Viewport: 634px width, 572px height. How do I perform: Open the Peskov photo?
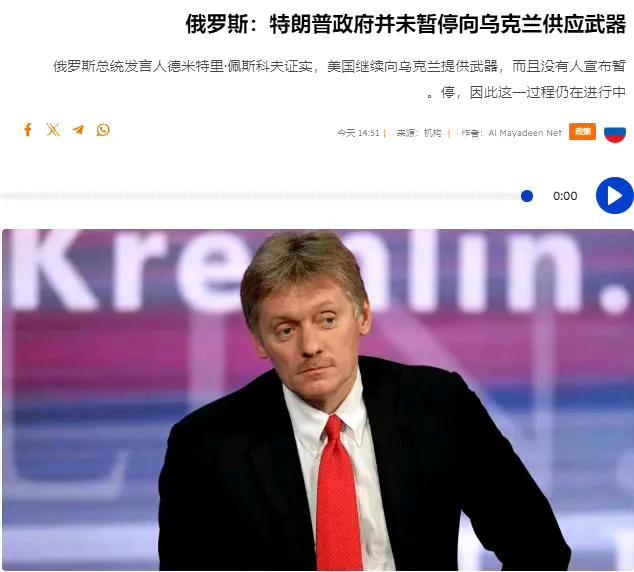(318, 400)
